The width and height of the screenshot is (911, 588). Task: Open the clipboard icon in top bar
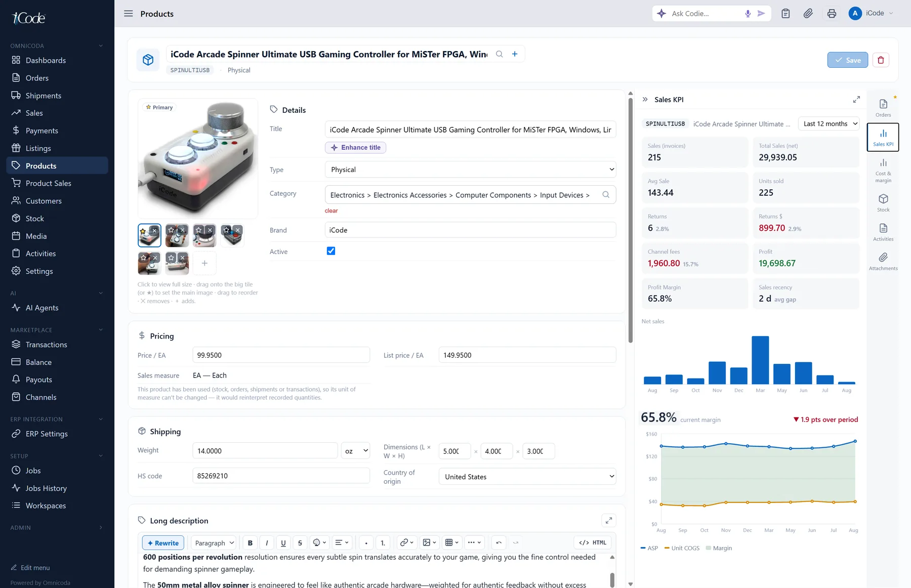[x=785, y=14]
